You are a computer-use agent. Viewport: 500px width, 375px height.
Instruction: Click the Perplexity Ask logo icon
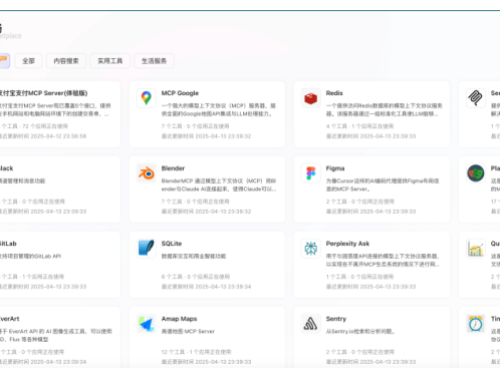click(311, 248)
